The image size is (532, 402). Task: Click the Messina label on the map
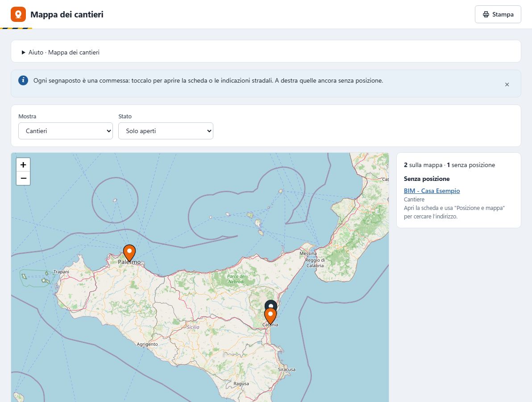[x=308, y=253]
